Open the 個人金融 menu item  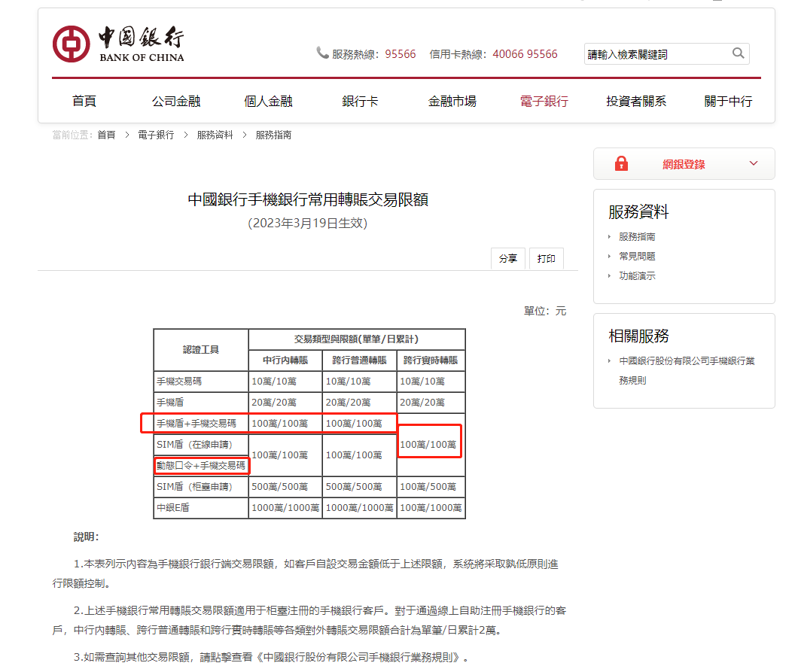click(267, 100)
